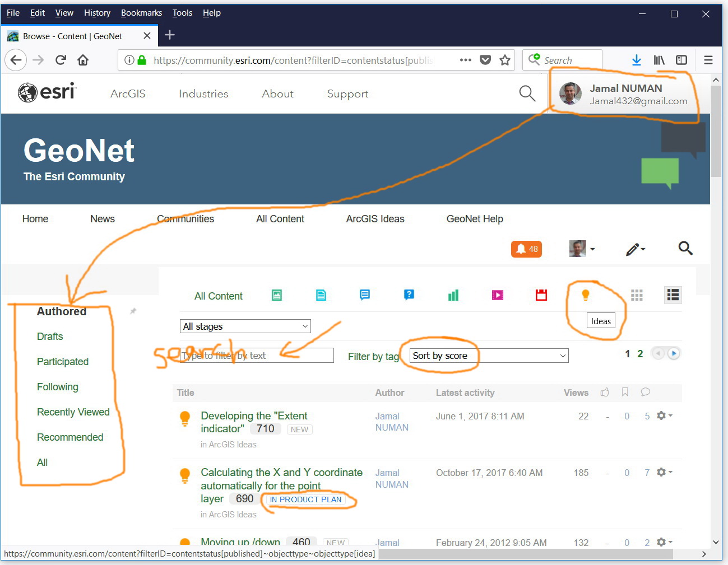Open GeoNet Help link
728x565 pixels.
click(475, 219)
